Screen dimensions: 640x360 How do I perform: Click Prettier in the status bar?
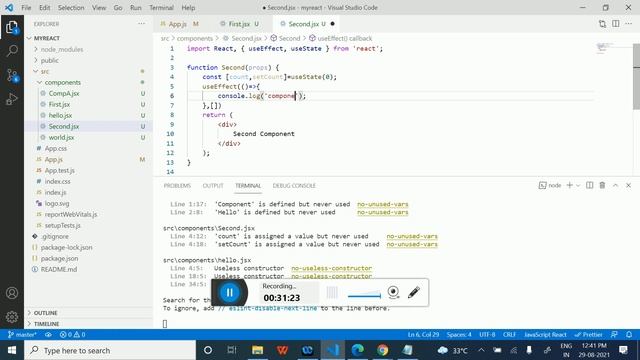pyautogui.click(x=589, y=335)
